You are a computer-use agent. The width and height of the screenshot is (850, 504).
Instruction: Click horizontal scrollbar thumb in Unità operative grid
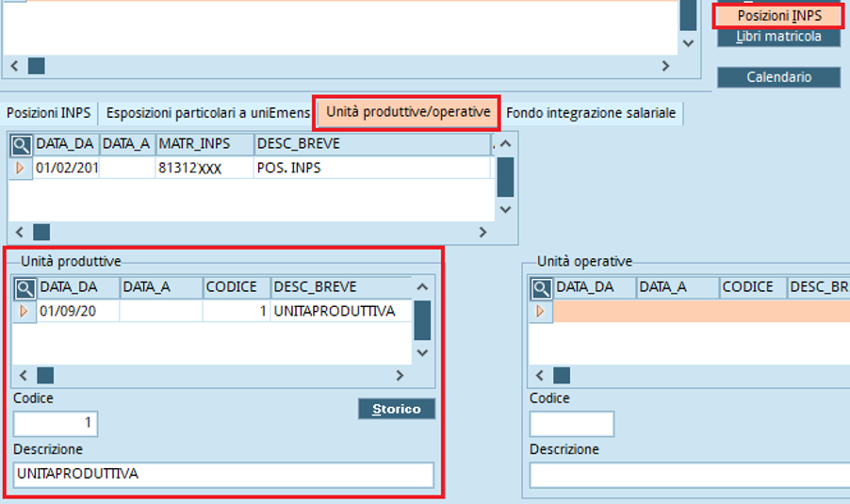point(562,375)
